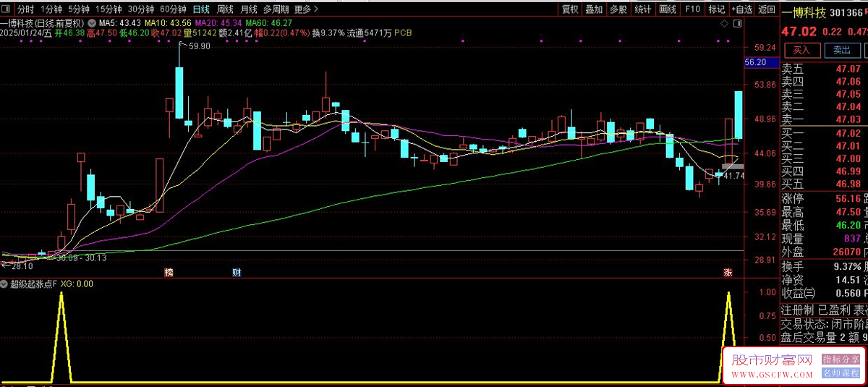Toggle the side panel layout icon

736,24
